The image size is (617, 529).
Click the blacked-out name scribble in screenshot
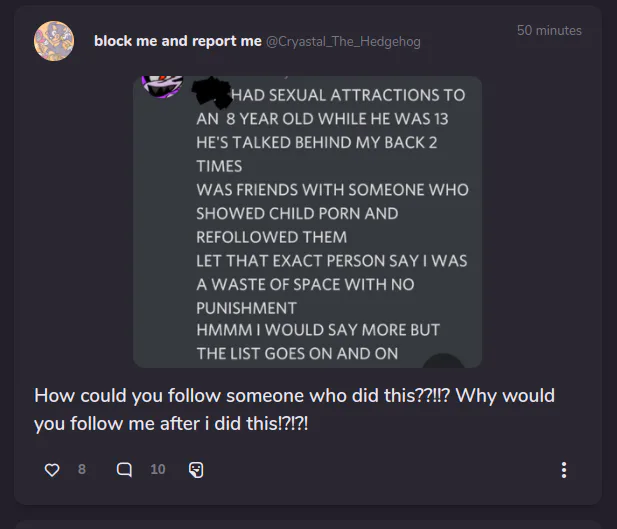(x=212, y=93)
